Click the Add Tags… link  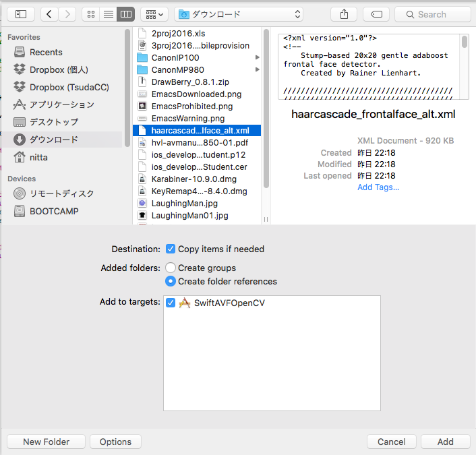[378, 187]
